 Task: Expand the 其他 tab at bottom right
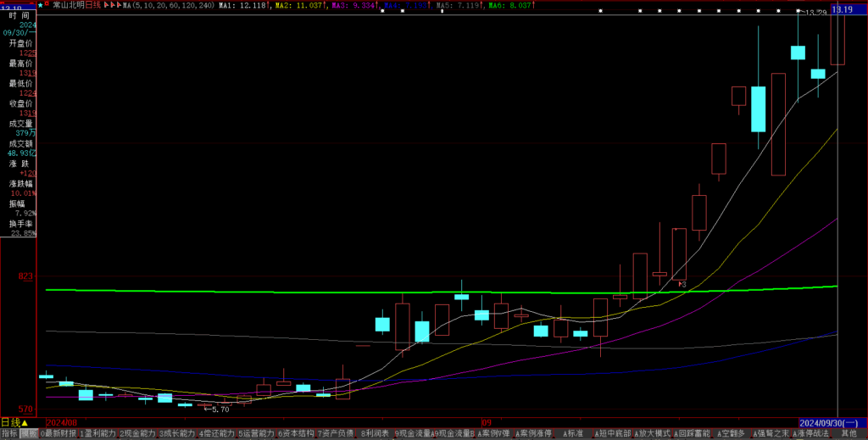tap(849, 433)
